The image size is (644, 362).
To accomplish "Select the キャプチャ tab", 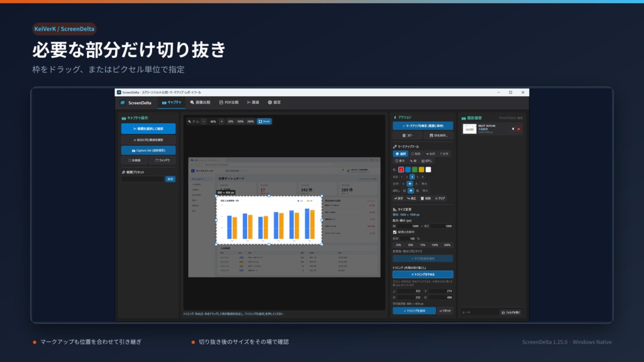I will 171,102.
